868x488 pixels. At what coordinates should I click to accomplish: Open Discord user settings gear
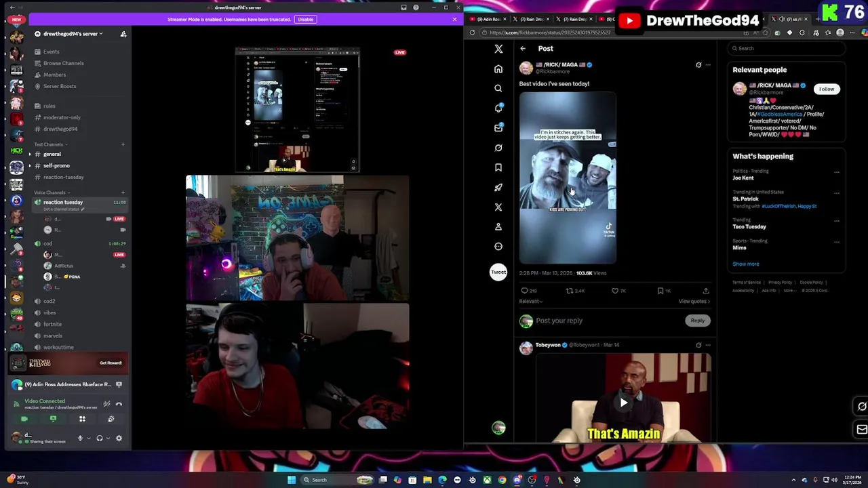[x=119, y=438]
